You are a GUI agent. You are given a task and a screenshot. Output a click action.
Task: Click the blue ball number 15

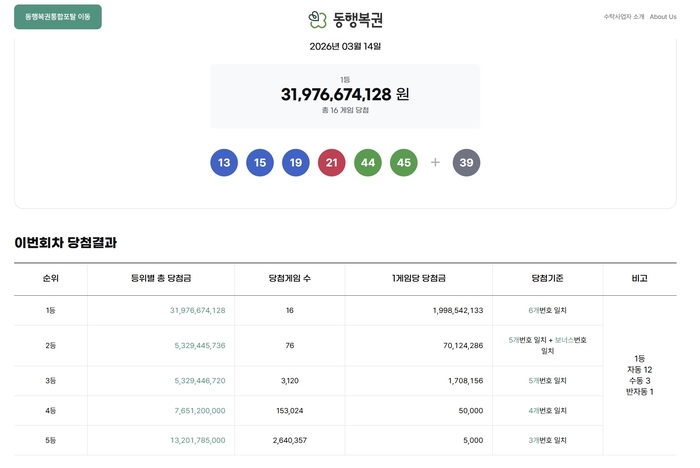pyautogui.click(x=260, y=163)
